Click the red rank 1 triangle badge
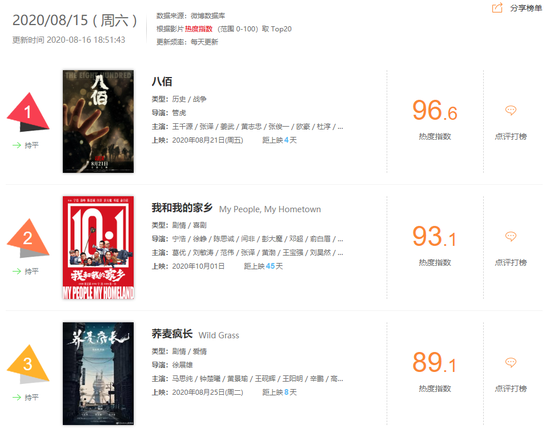Screen dimensions: 550x433 coord(28,112)
